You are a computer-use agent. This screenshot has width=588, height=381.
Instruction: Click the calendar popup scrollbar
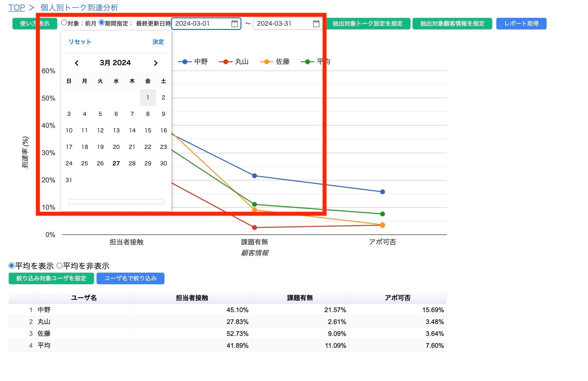[x=116, y=202]
